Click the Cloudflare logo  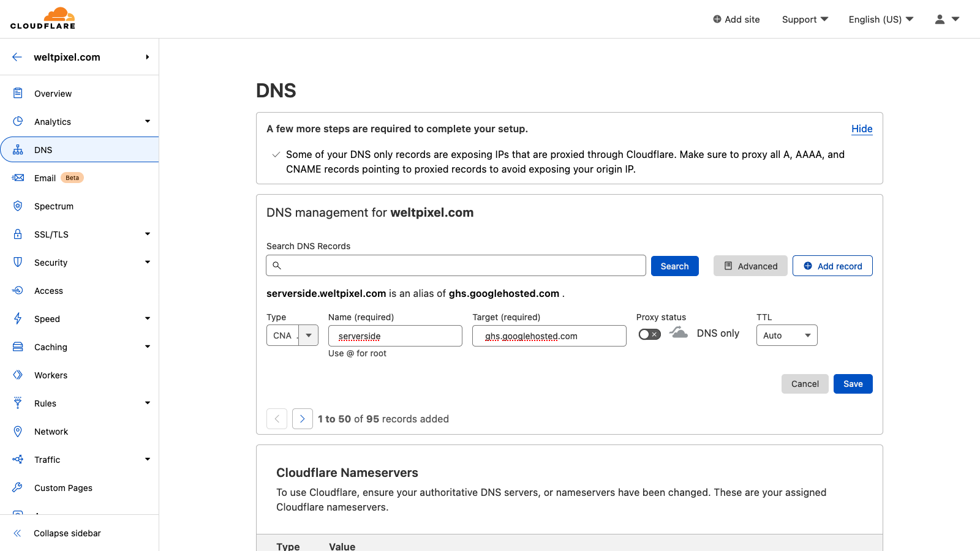pos(43,18)
